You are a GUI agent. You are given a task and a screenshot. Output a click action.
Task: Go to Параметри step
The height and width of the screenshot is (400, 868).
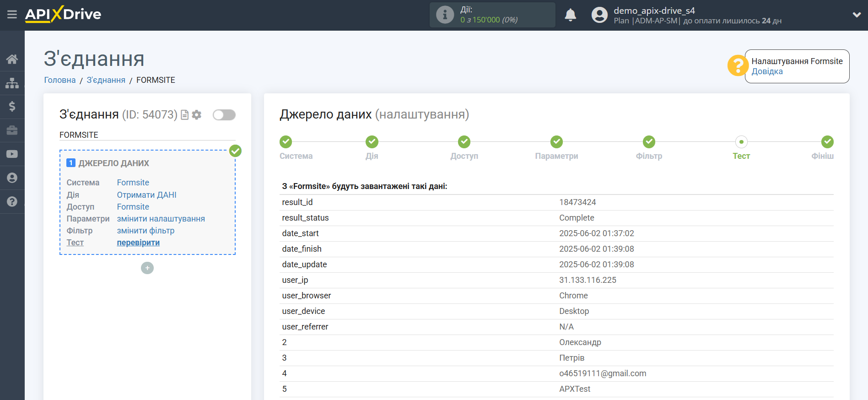[x=557, y=142]
